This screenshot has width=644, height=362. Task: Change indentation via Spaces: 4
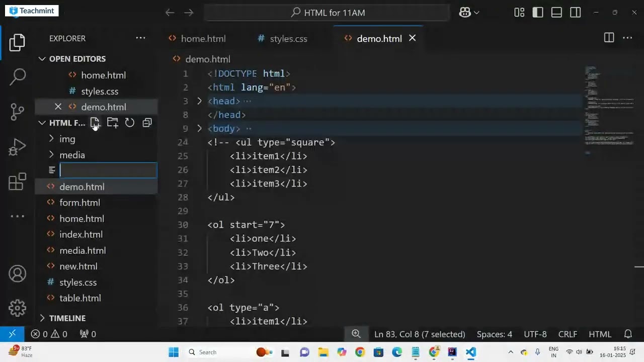coord(495,334)
